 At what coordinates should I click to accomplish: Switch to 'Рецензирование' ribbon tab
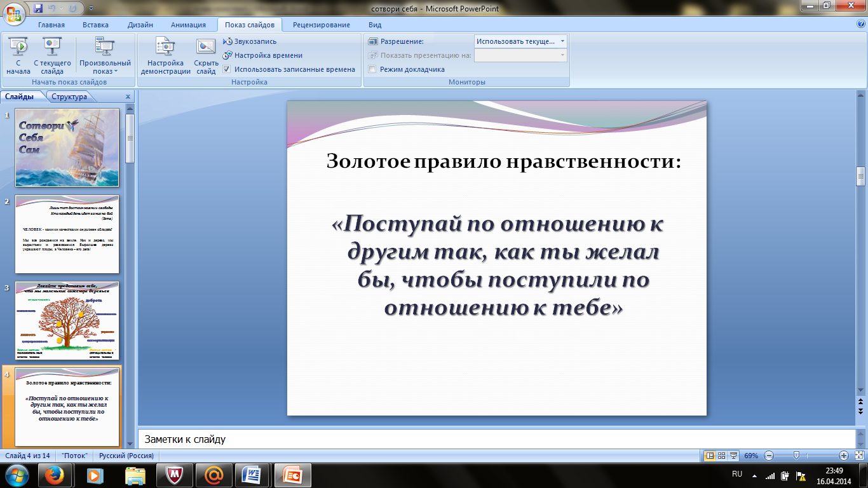tap(321, 25)
